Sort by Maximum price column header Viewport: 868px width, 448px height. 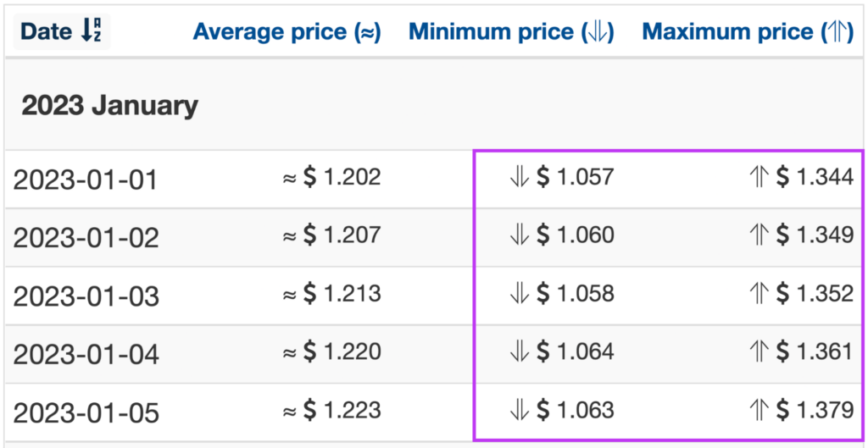pos(748,33)
